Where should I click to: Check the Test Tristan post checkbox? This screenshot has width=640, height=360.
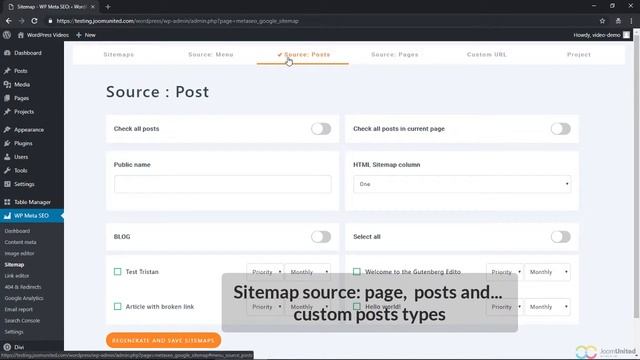[118, 272]
